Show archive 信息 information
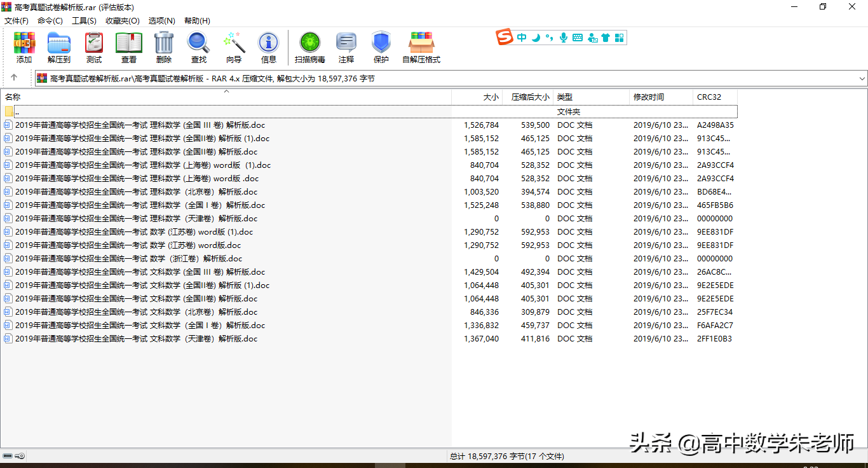 (268, 47)
